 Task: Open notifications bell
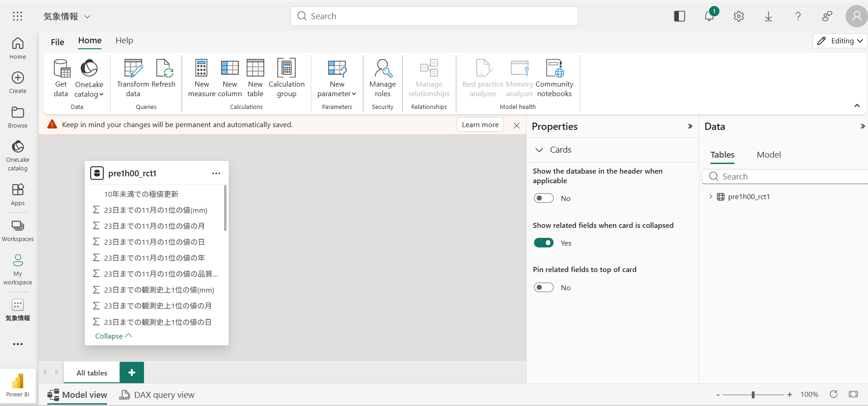(x=709, y=16)
